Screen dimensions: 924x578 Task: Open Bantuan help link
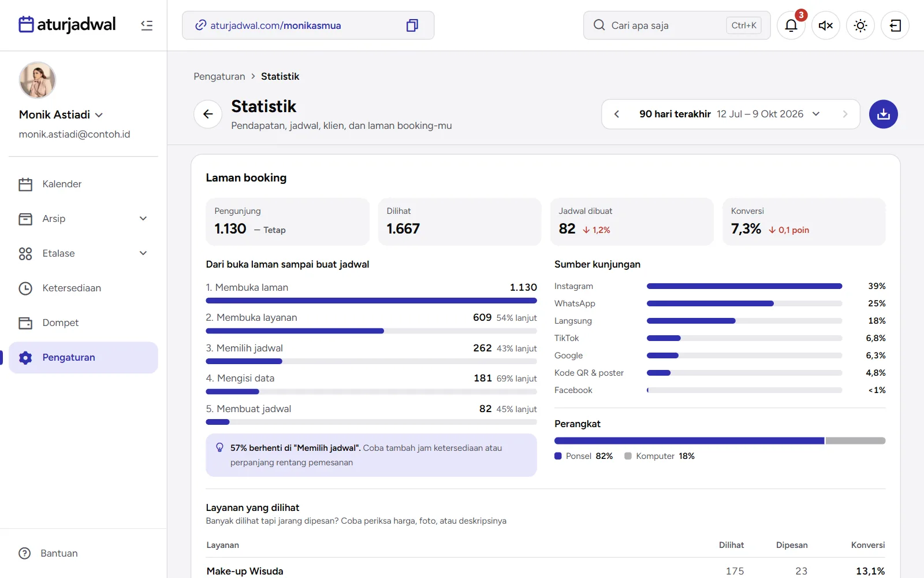click(x=49, y=553)
